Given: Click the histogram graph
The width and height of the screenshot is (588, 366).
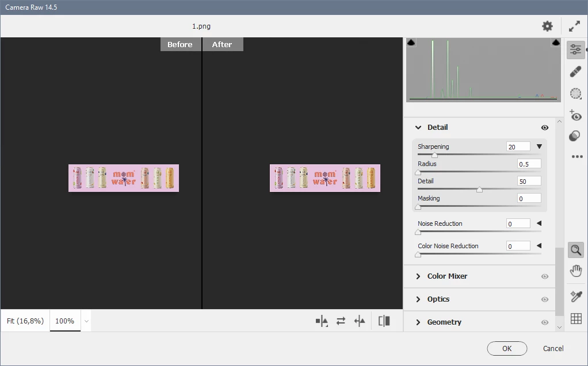Looking at the screenshot, I should click(483, 70).
